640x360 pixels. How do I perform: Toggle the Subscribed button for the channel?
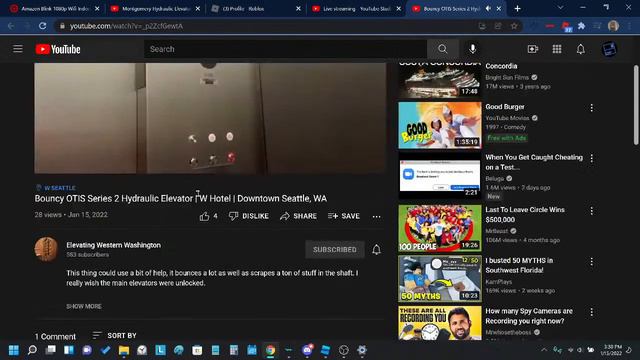tap(335, 249)
